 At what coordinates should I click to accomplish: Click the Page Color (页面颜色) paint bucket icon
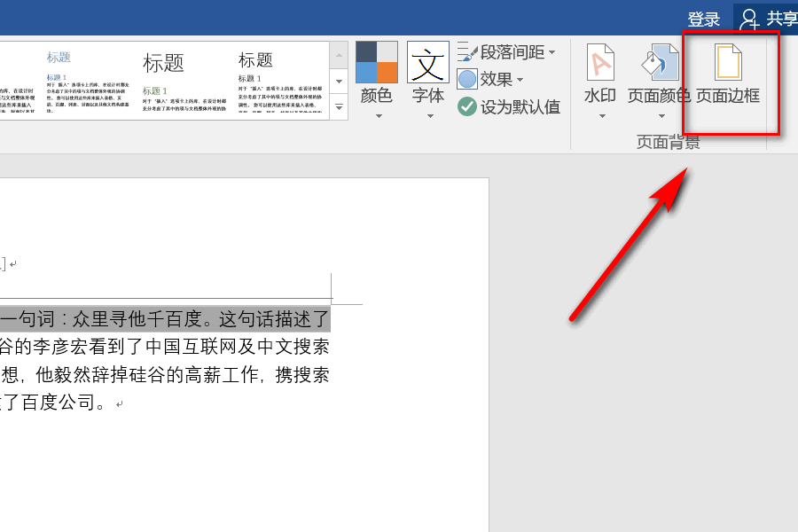(x=660, y=63)
